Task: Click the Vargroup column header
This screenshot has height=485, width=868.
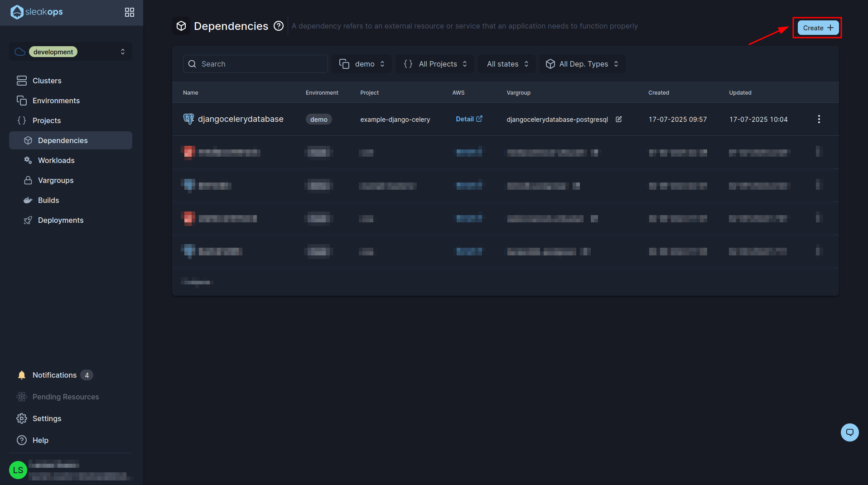Action: [519, 92]
